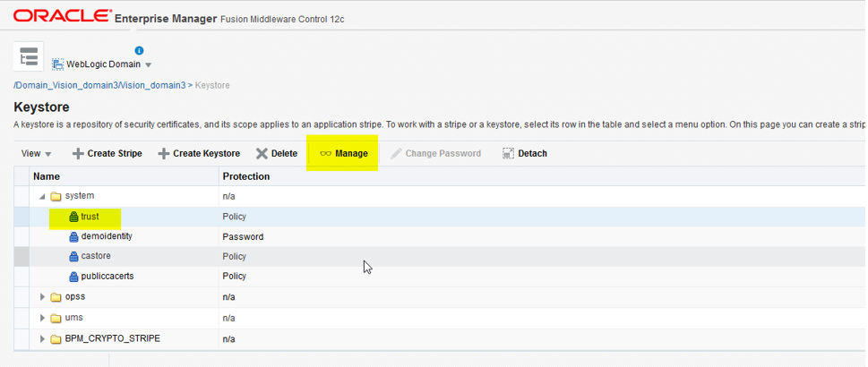The image size is (868, 367).
Task: Click the Protection column header
Action: (x=245, y=176)
